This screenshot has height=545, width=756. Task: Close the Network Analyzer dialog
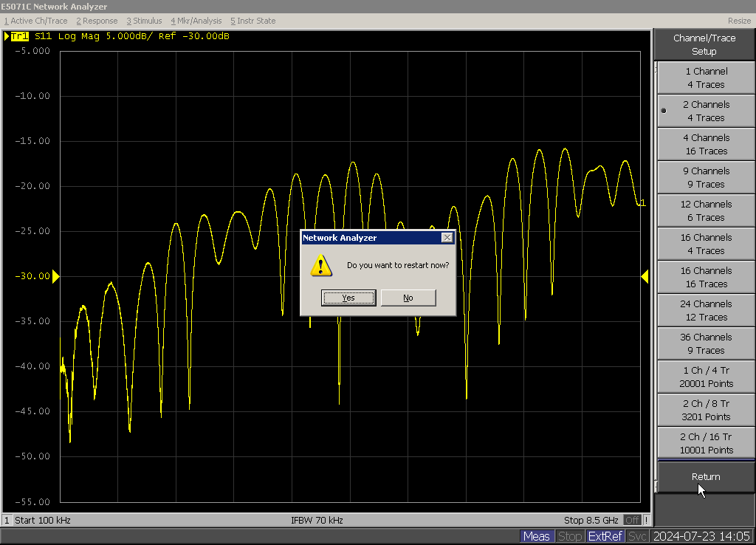[x=447, y=238]
